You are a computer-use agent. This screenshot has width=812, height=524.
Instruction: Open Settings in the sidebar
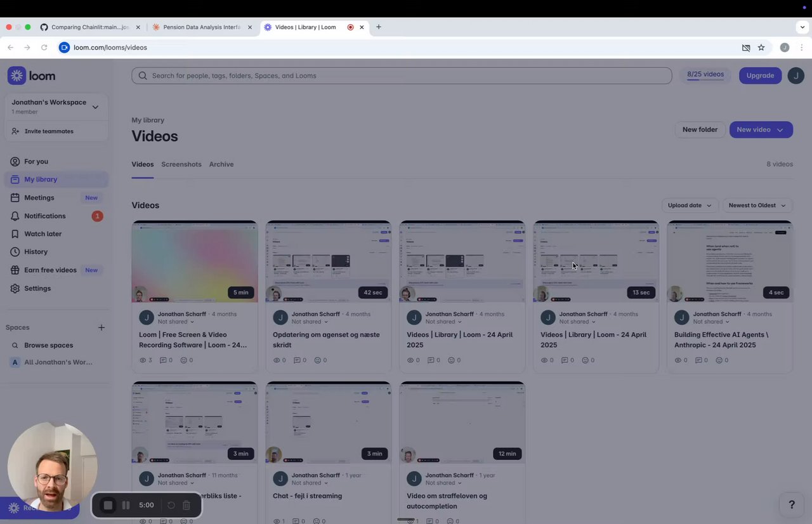click(x=57, y=289)
